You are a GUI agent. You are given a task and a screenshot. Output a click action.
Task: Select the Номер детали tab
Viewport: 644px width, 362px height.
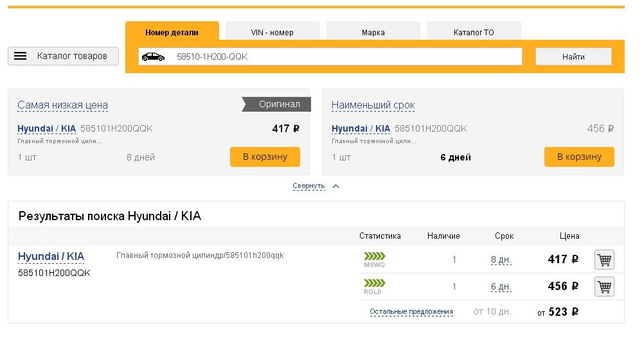[x=172, y=32]
